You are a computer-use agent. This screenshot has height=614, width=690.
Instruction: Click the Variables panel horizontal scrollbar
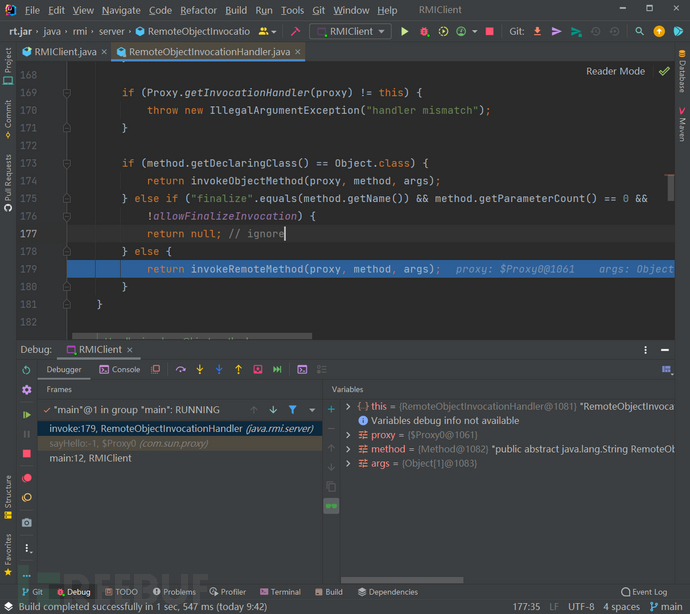pos(402,580)
